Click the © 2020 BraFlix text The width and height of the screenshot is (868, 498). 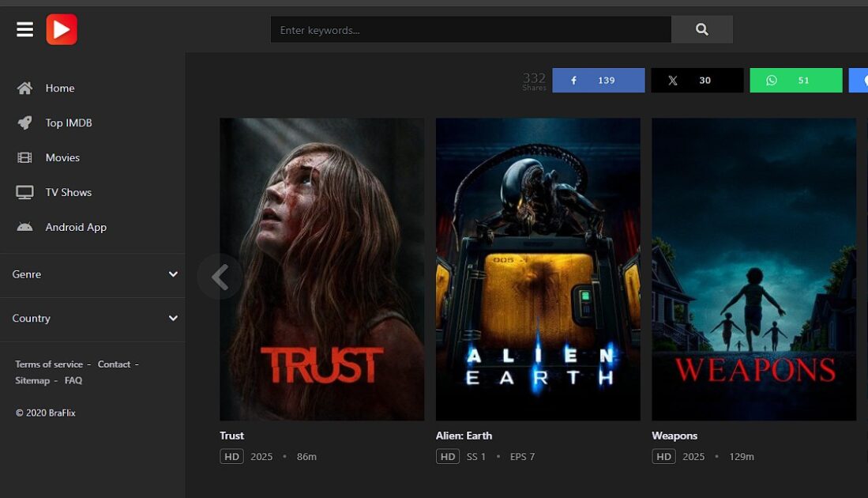point(45,413)
